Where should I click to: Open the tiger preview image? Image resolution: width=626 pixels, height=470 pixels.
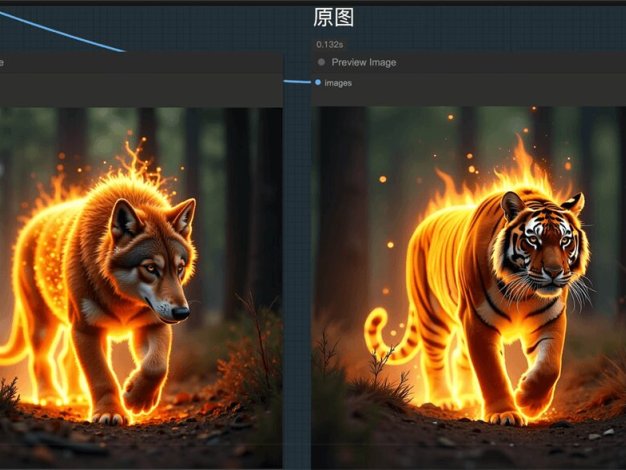469,287
